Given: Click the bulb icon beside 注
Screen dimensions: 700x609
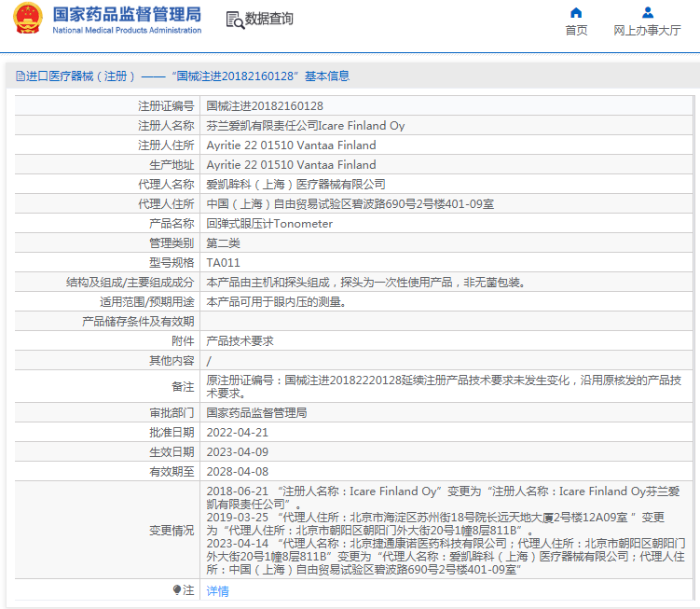Looking at the screenshot, I should coord(177,589).
